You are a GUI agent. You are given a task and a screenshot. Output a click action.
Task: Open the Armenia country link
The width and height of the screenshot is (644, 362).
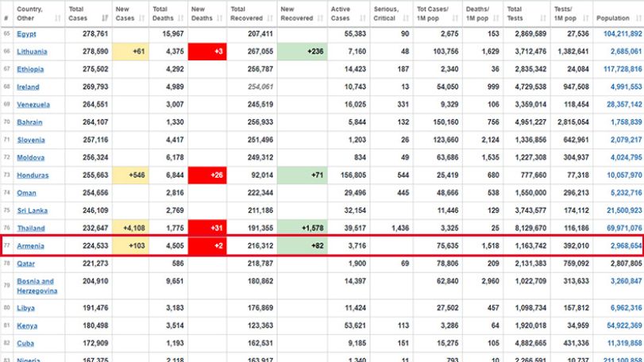pyautogui.click(x=30, y=246)
